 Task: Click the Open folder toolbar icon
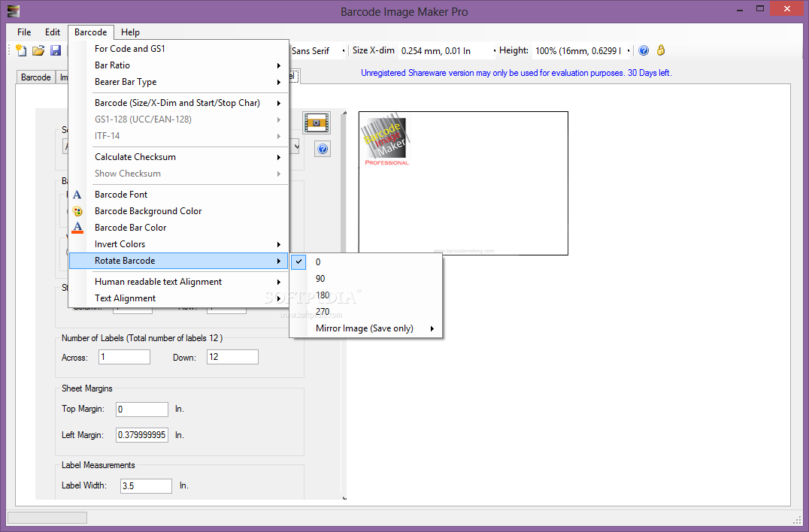coord(38,50)
